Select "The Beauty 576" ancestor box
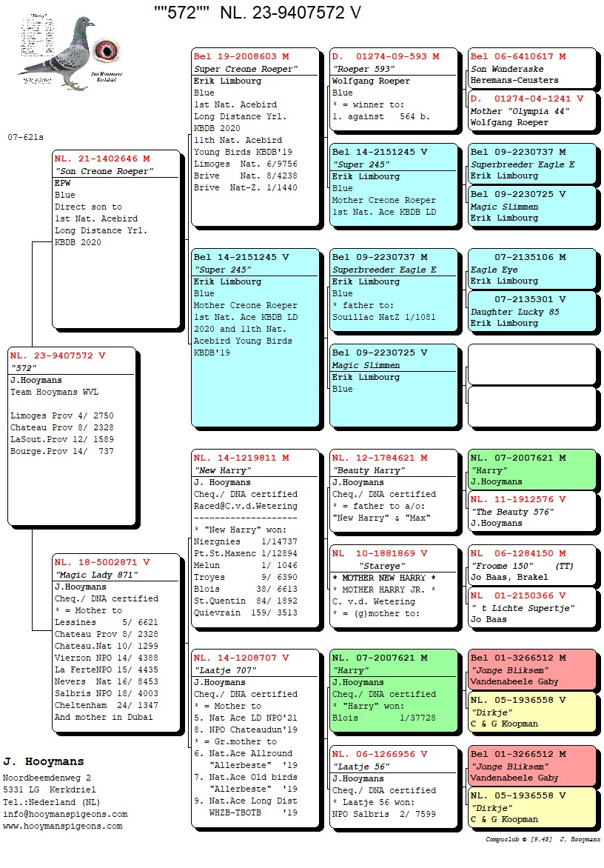 (531, 511)
